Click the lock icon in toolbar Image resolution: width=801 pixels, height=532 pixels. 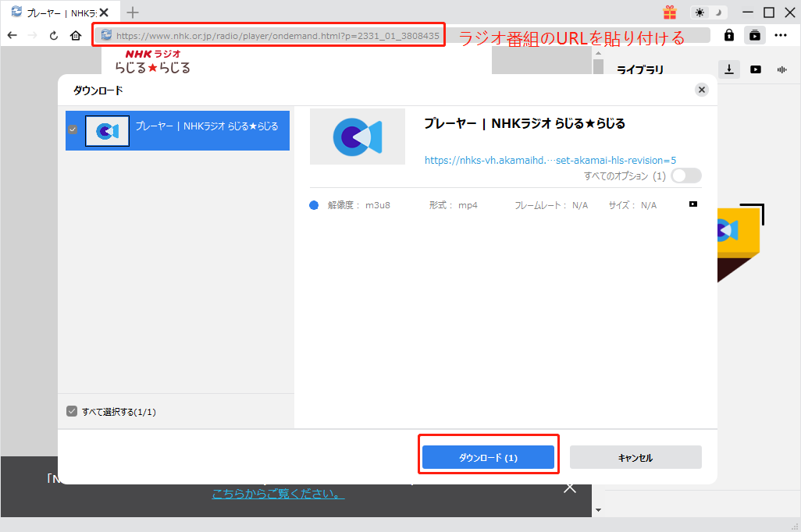(729, 35)
